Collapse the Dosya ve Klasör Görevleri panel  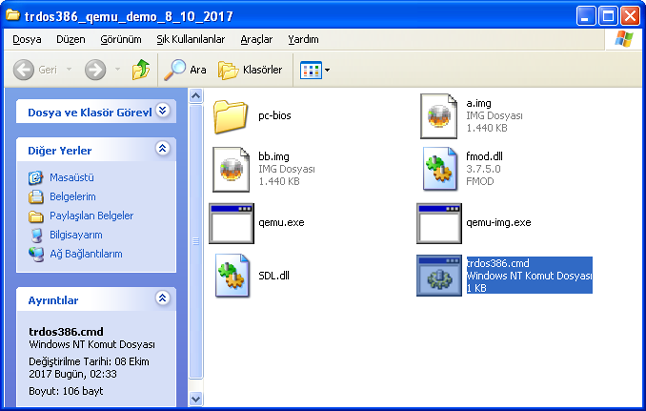(x=163, y=111)
